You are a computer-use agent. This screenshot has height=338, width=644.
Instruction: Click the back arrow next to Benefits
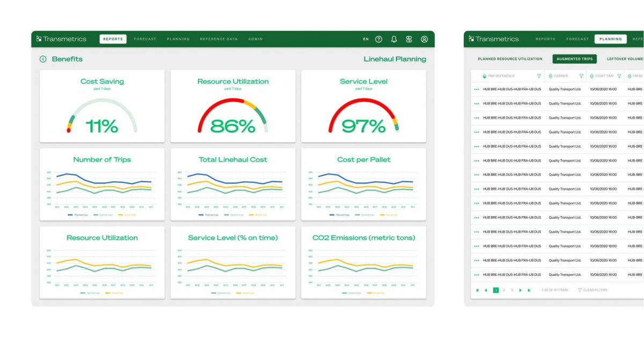[42, 59]
